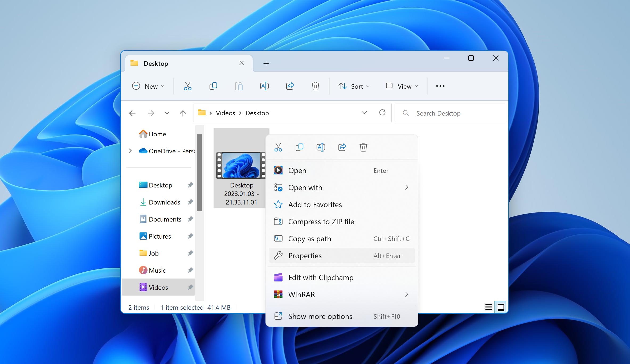Open the Sort dropdown
Image resolution: width=630 pixels, height=364 pixels.
354,86
